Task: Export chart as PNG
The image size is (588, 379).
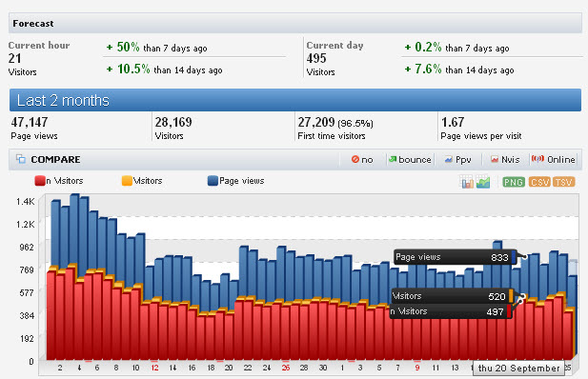Action: pyautogui.click(x=514, y=182)
